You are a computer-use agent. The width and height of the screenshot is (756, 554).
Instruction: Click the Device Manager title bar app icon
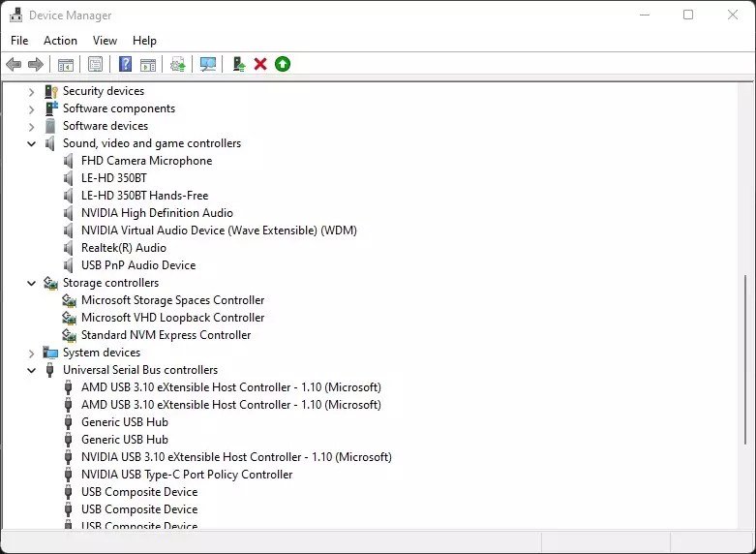click(x=15, y=15)
